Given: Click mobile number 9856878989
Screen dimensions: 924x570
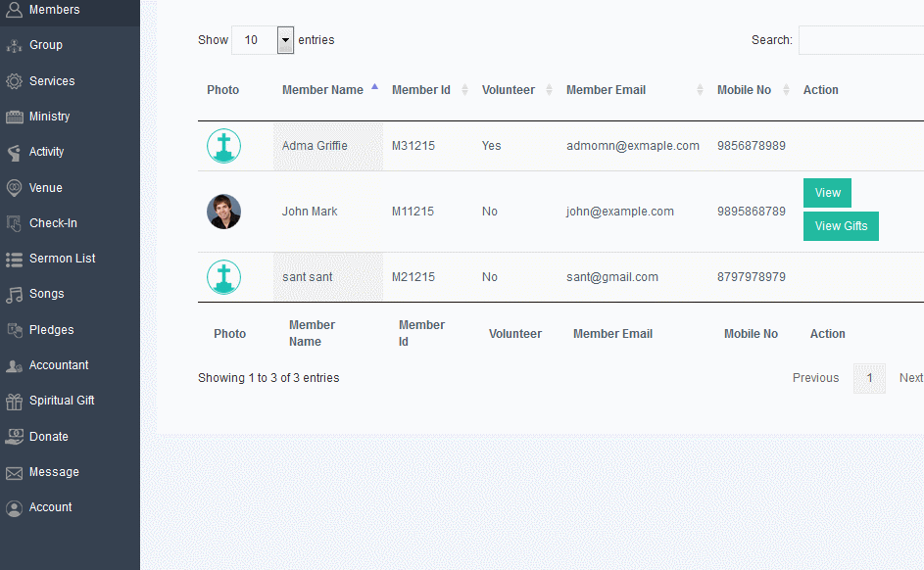Looking at the screenshot, I should click(752, 146).
